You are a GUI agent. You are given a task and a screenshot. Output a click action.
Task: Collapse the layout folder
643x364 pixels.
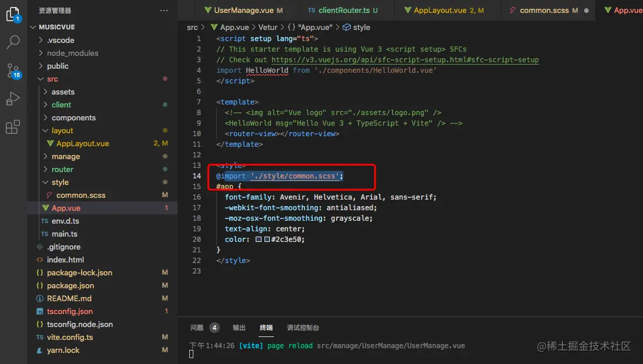45,130
